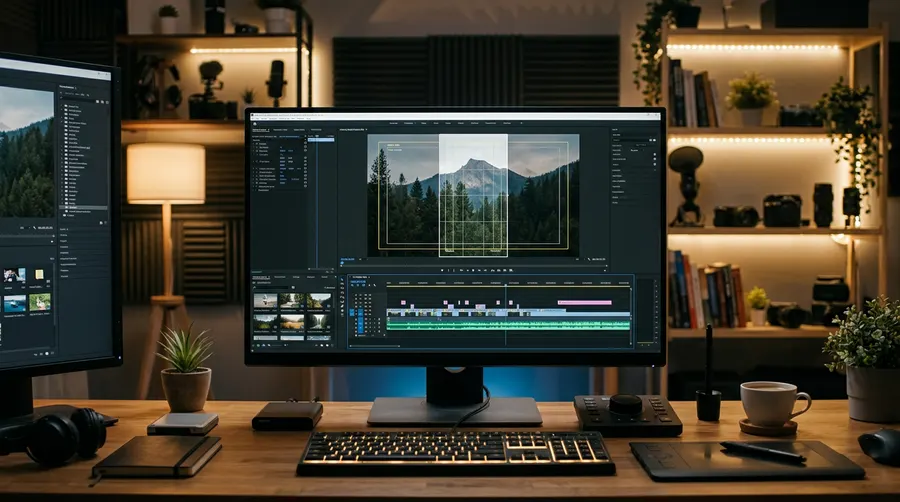Screen dimensions: 900x502
Task: Click the forest preview image on left monitor
Action: click(26, 152)
